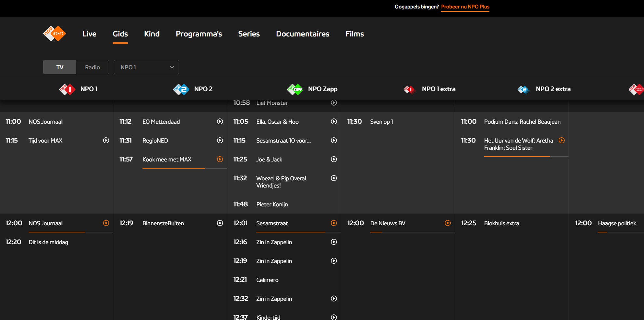644x320 pixels.
Task: Click the 12:01 Sesamstraat progress bar
Action: click(298, 232)
